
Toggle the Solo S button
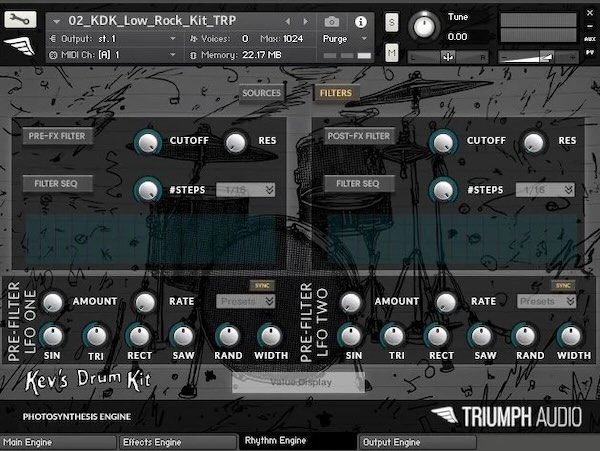pyautogui.click(x=391, y=23)
